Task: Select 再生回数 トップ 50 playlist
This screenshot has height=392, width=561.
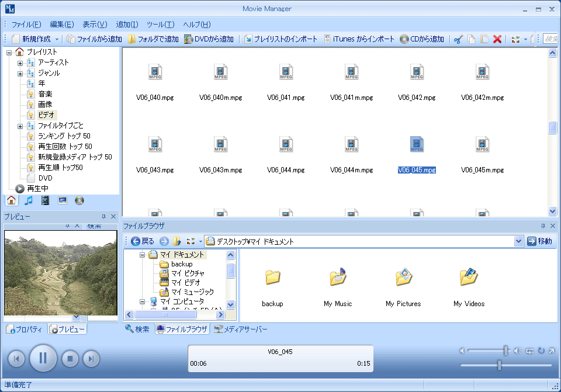Action: click(65, 146)
